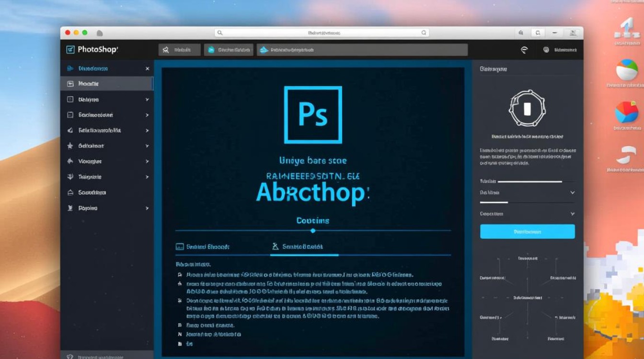Click the center node of the right panel diagram
The height and width of the screenshot is (359, 644).
click(x=528, y=298)
